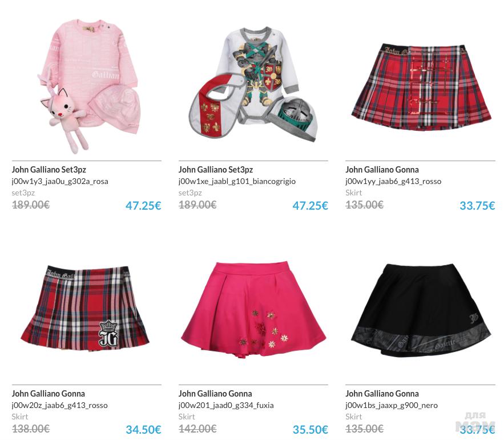View the tartan skirt with JG crown patch
Image resolution: width=504 pixels, height=440 pixels.
[85, 307]
